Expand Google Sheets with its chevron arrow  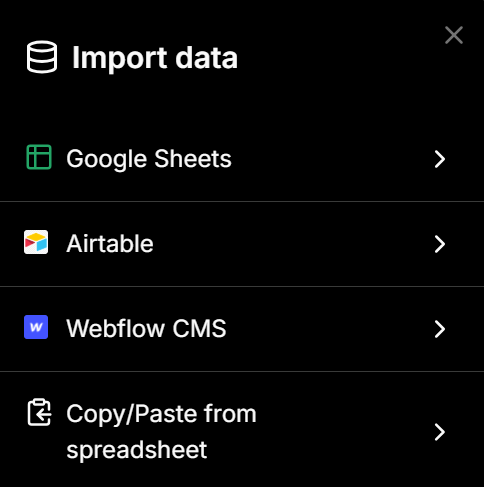click(440, 159)
